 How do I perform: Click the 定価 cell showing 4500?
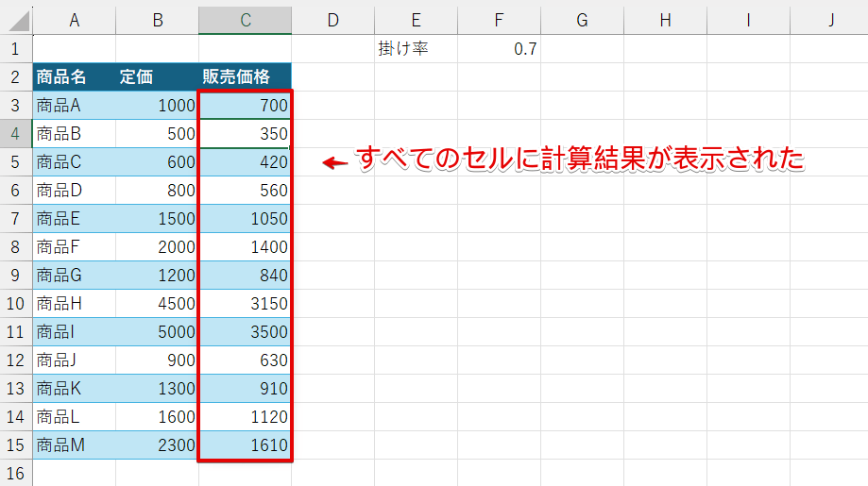tap(157, 304)
